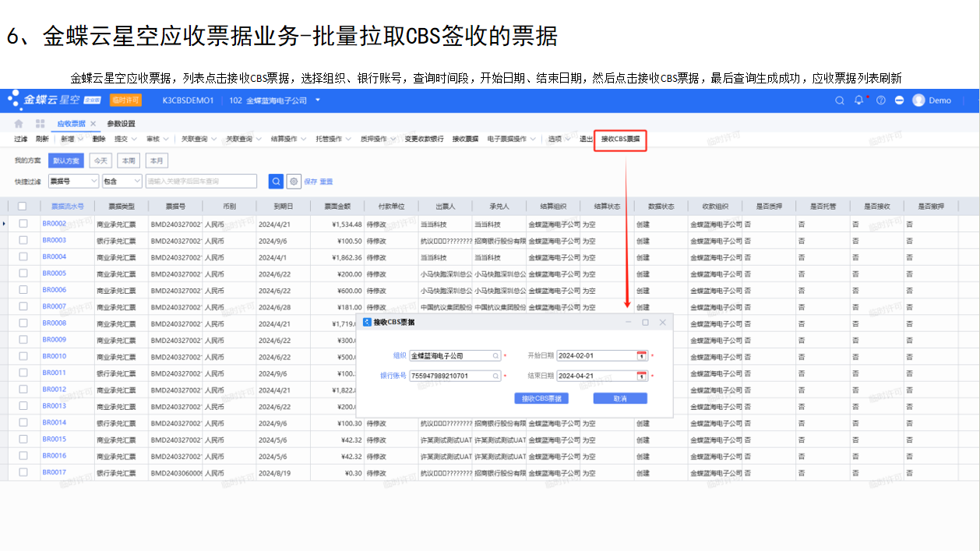
Task: Expand the 新增 toolbar dropdown
Action: [x=81, y=139]
